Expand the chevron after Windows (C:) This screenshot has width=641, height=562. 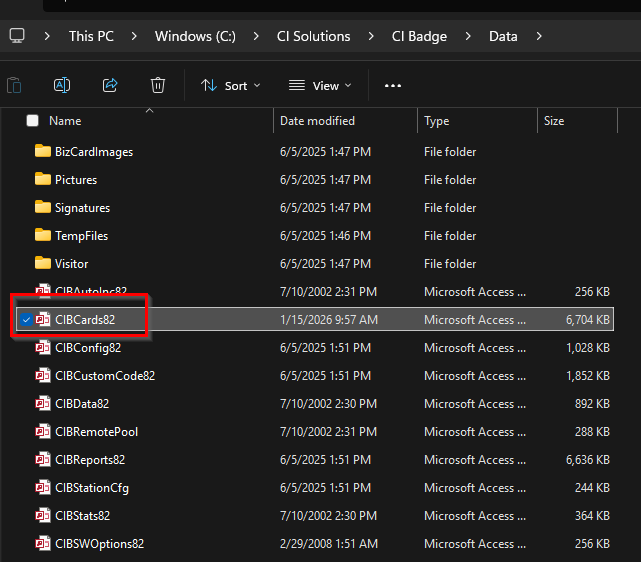(x=256, y=36)
